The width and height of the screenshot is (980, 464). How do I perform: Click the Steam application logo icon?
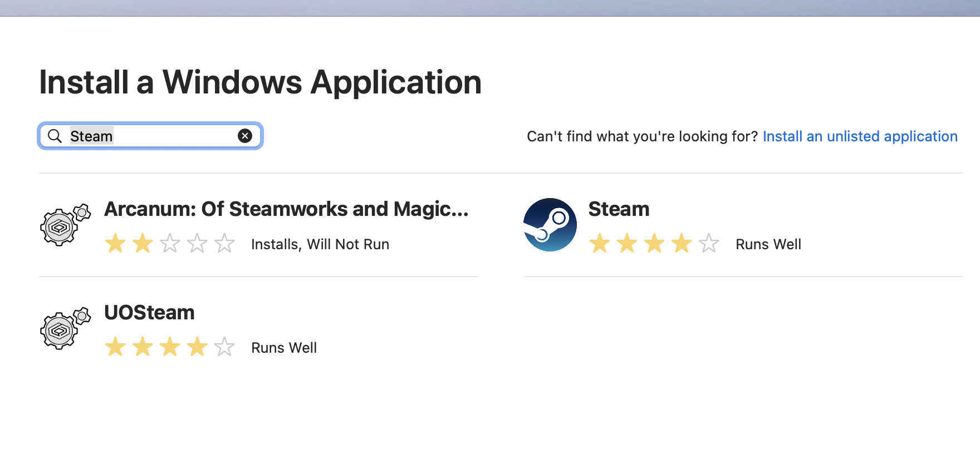(x=550, y=225)
